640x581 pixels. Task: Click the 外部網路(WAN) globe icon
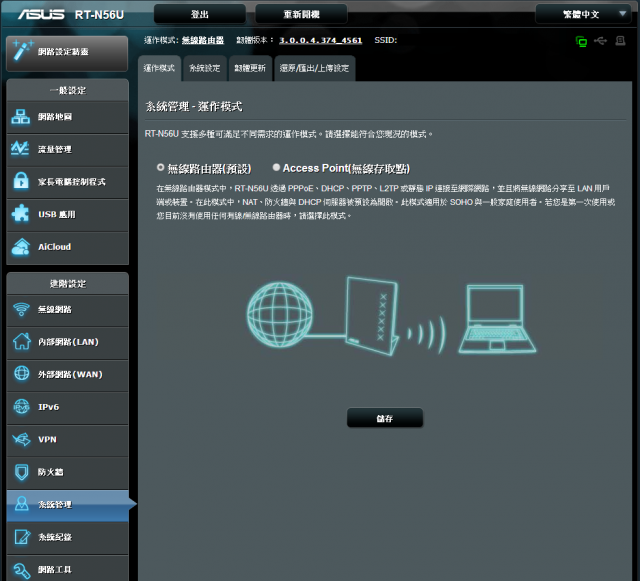(x=22, y=374)
